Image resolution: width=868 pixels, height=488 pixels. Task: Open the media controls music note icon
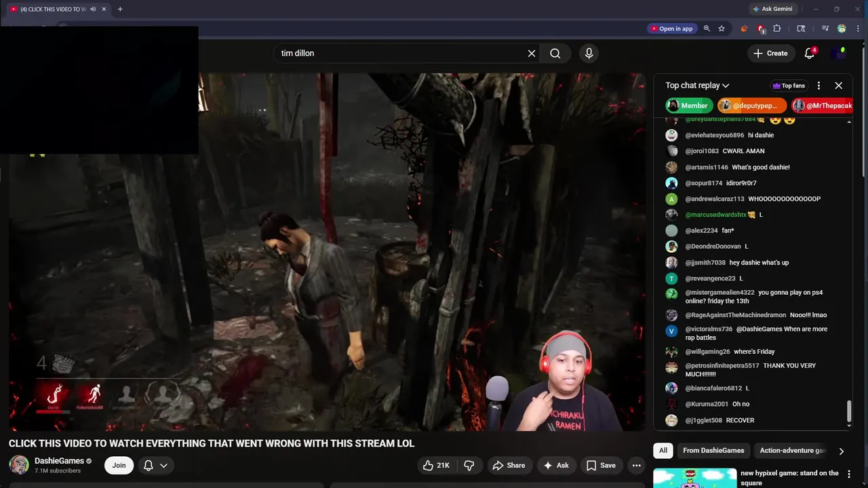tap(825, 28)
